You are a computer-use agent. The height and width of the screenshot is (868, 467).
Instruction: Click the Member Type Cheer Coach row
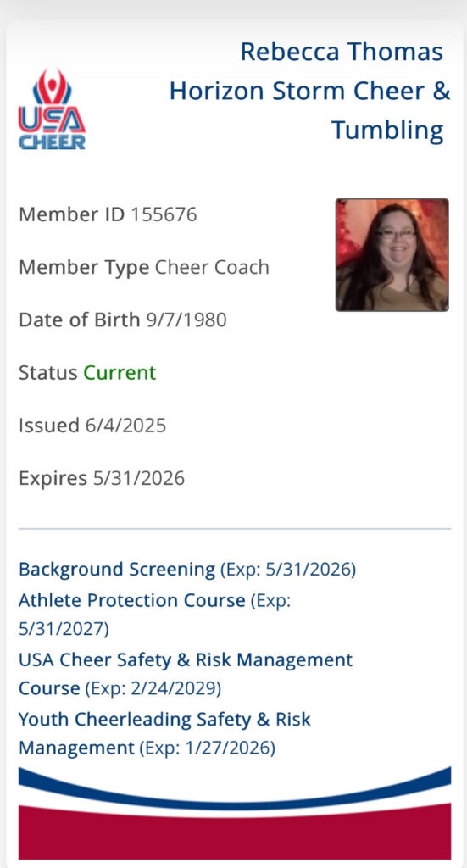point(144,267)
